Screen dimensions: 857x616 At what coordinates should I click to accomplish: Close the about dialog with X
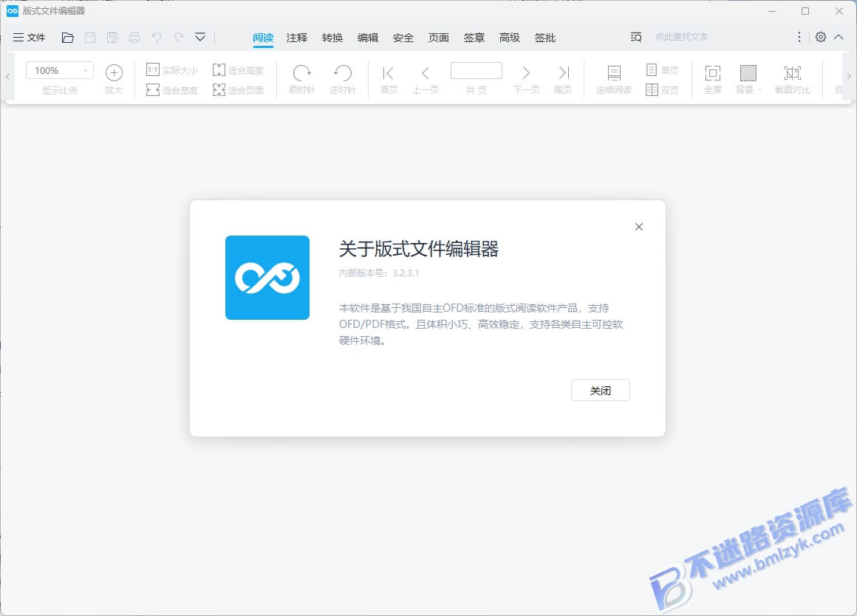pos(639,227)
